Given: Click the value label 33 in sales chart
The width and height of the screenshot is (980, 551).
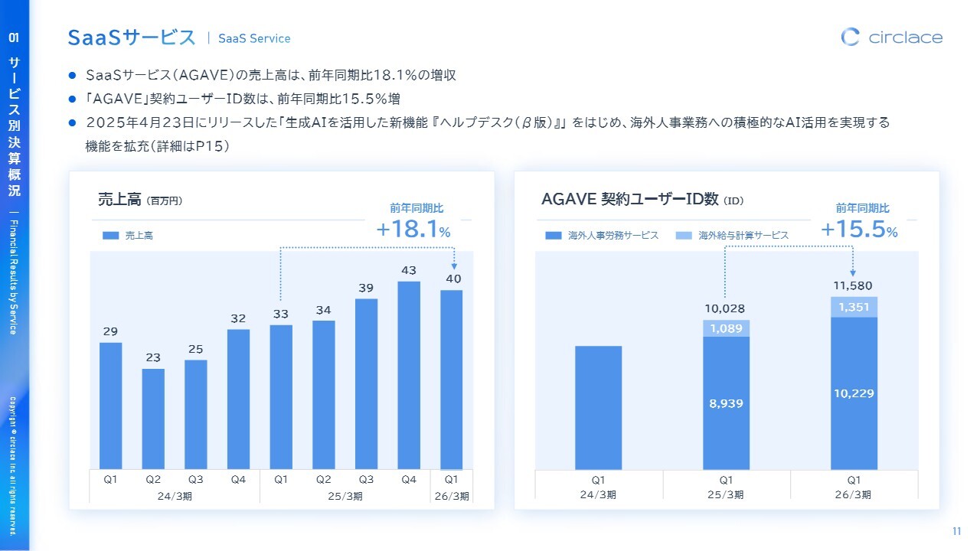Looking at the screenshot, I should 281,314.
